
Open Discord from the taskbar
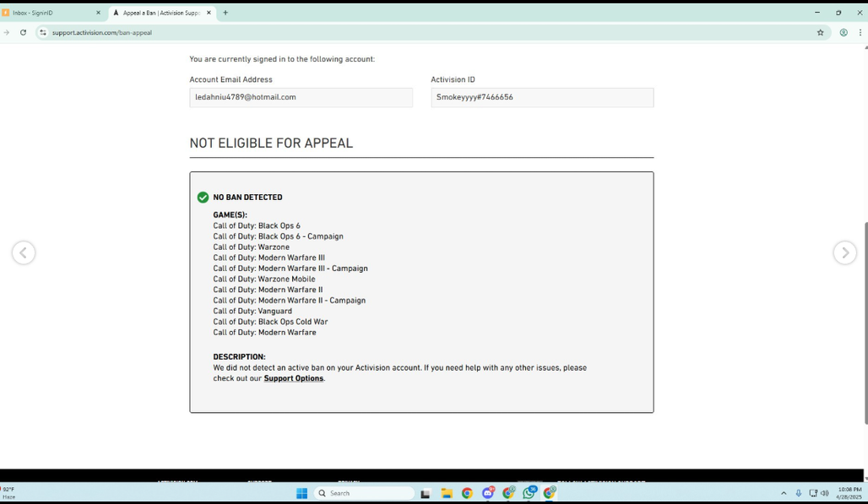coord(488,494)
